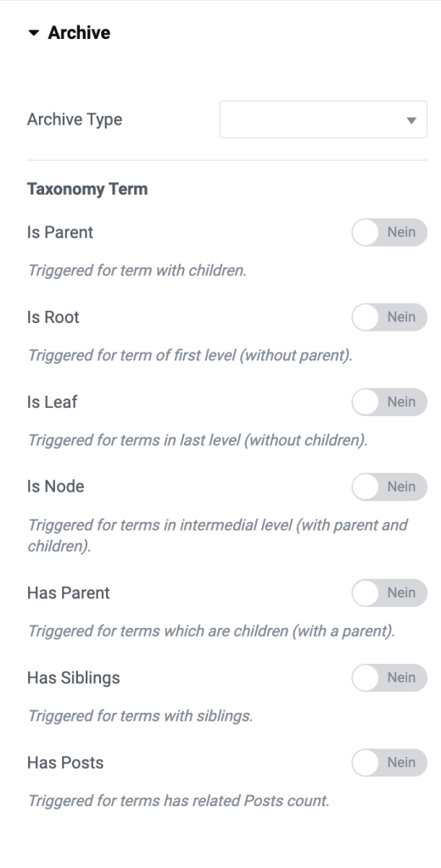Toggle the Has Siblings switch
The width and height of the screenshot is (441, 868).
(389, 678)
